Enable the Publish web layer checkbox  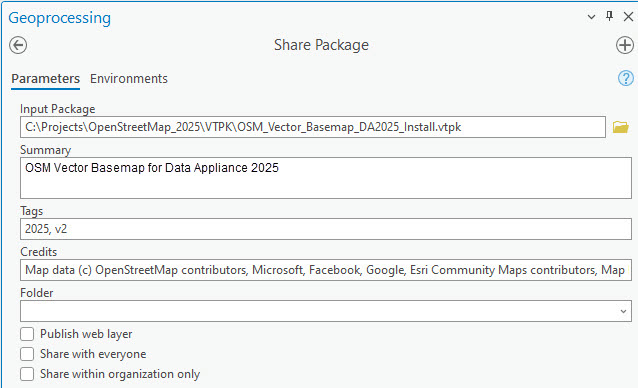27,334
